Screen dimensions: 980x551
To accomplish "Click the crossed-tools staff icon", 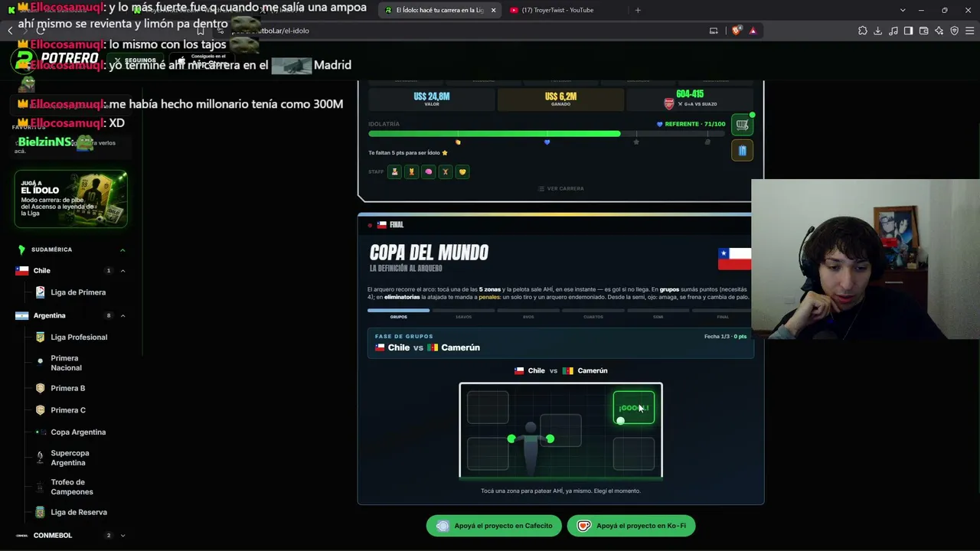I will pos(445,172).
